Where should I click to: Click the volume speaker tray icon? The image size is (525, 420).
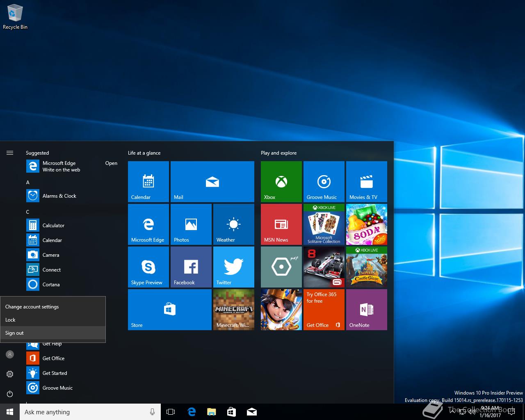click(472, 412)
